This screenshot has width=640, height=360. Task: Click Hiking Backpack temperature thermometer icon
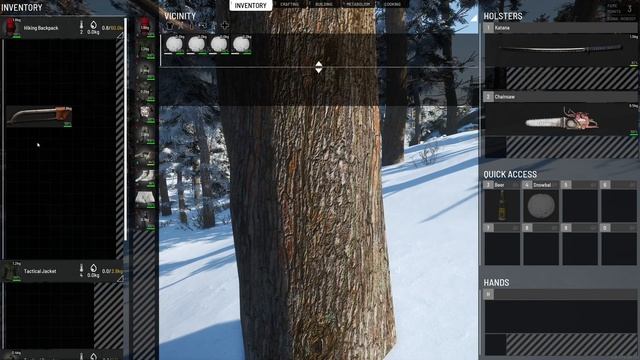(x=81, y=25)
